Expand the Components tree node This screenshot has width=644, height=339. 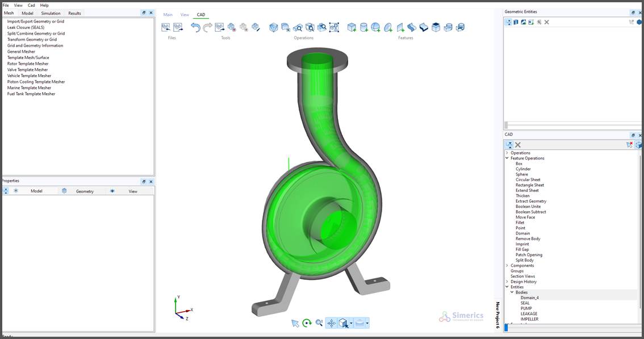507,265
